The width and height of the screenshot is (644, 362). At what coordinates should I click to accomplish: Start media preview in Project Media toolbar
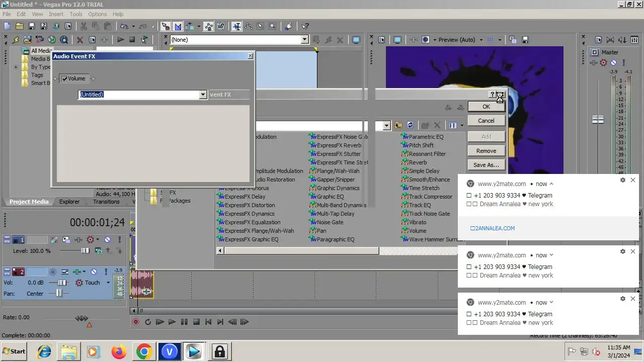tap(120, 40)
